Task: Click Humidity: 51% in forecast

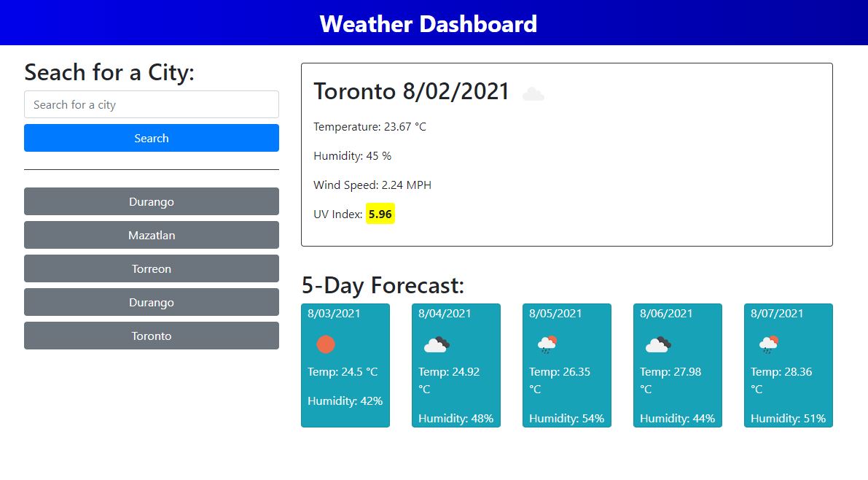Action: pos(788,419)
